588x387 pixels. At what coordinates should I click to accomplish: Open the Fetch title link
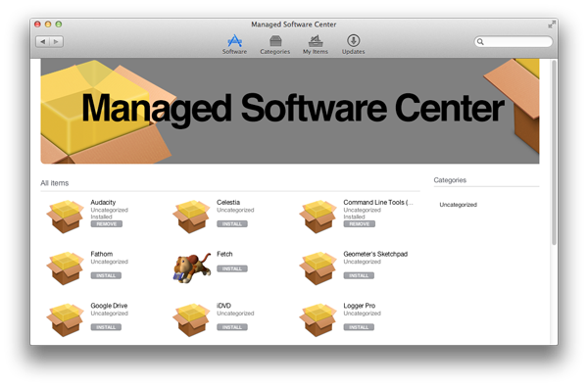(224, 254)
